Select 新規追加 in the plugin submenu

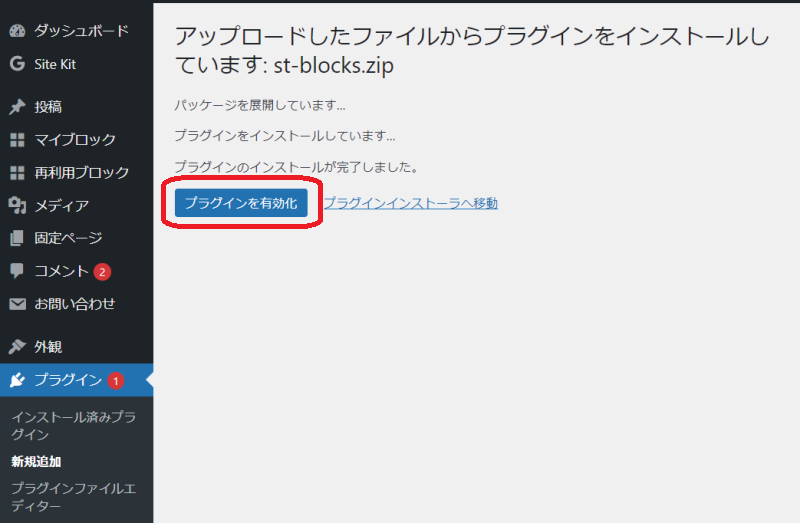point(36,461)
